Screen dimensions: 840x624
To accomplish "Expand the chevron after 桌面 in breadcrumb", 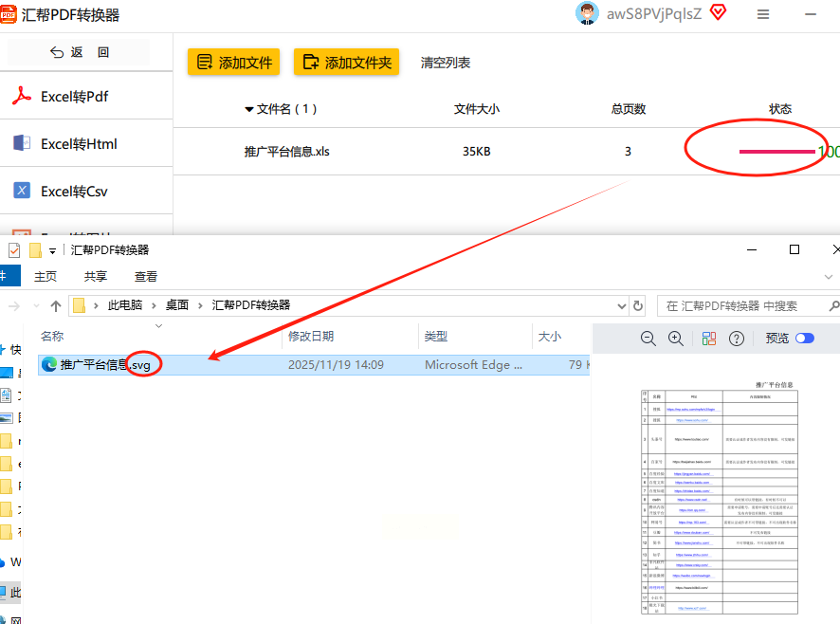I will pos(200,305).
